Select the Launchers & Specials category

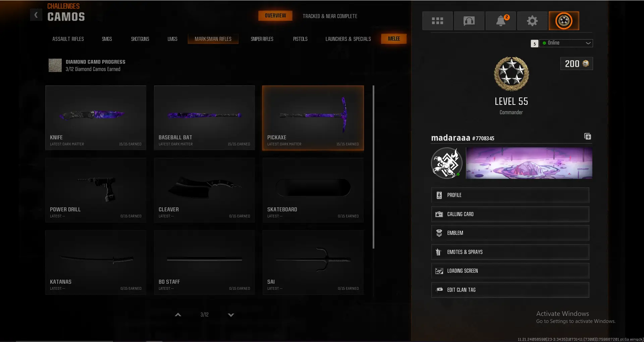click(348, 39)
